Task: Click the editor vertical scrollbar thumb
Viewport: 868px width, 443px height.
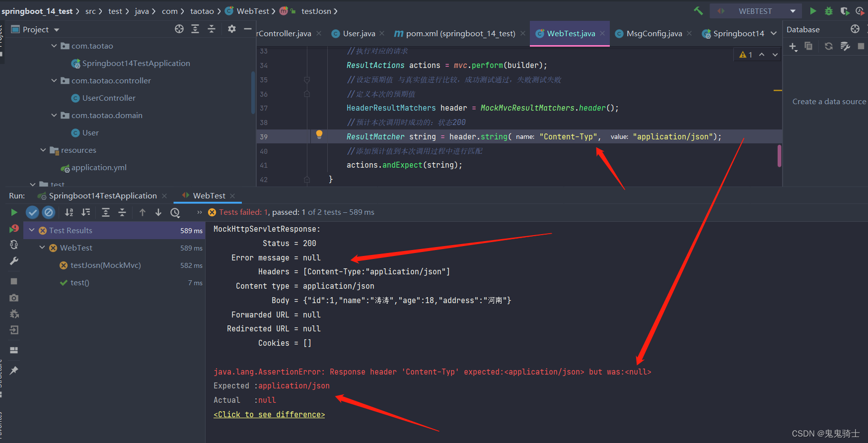Action: point(779,156)
